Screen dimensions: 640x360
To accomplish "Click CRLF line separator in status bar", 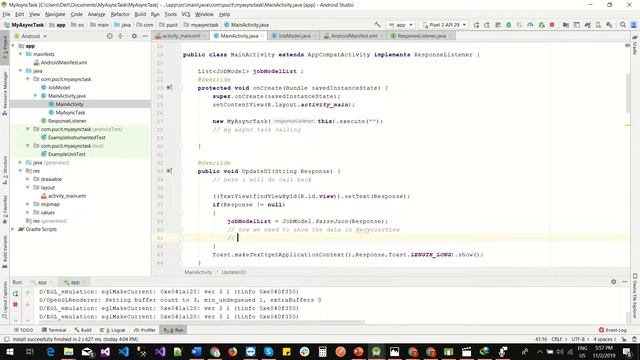I will pyautogui.click(x=559, y=339).
